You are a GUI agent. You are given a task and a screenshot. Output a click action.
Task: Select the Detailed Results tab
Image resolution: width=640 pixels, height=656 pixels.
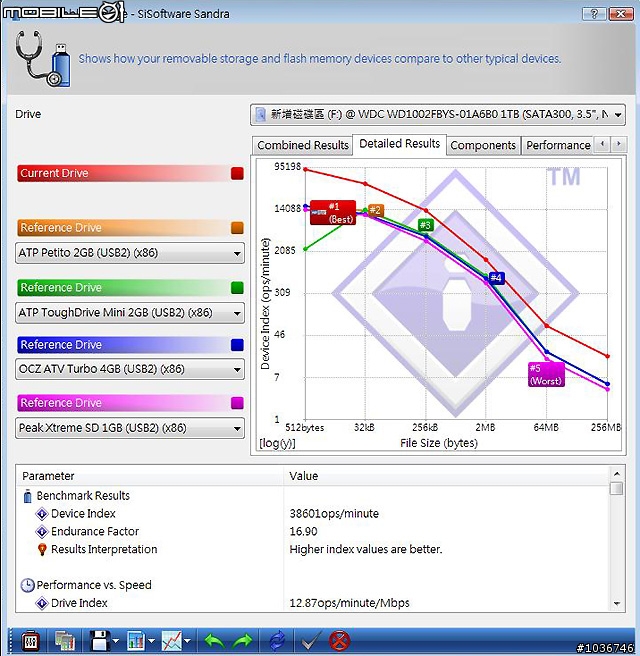click(399, 144)
